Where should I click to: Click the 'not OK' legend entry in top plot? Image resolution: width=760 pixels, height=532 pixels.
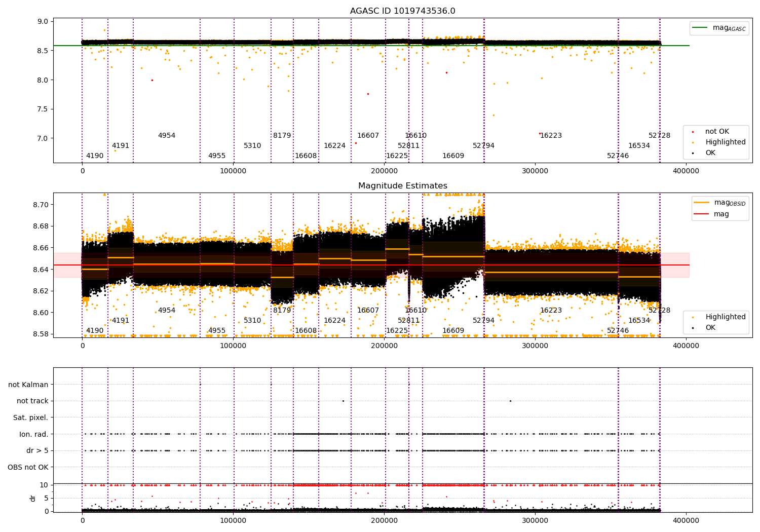tap(716, 132)
